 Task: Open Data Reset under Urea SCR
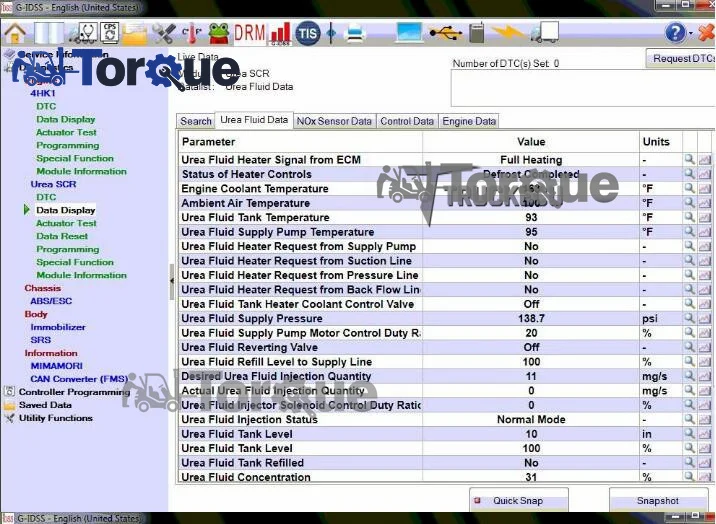tap(62, 236)
